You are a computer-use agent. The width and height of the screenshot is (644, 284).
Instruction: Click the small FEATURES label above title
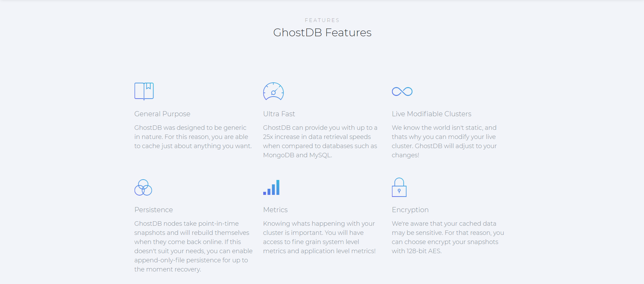[322, 20]
